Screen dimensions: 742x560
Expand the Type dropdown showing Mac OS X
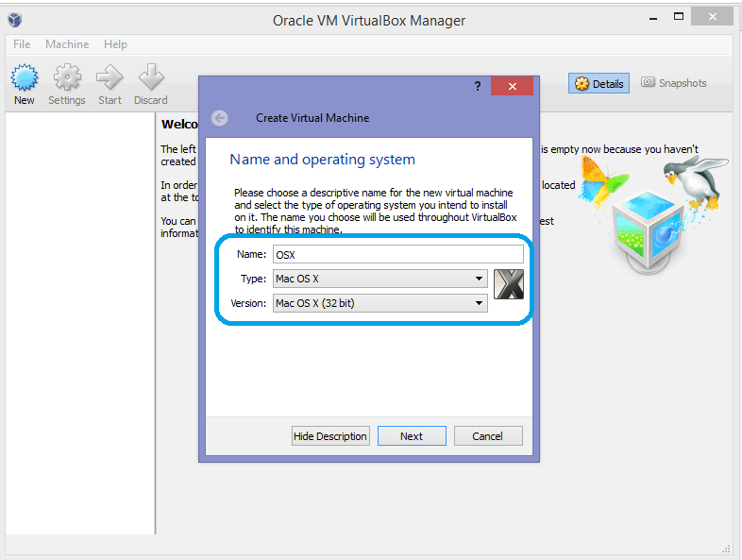pyautogui.click(x=380, y=279)
